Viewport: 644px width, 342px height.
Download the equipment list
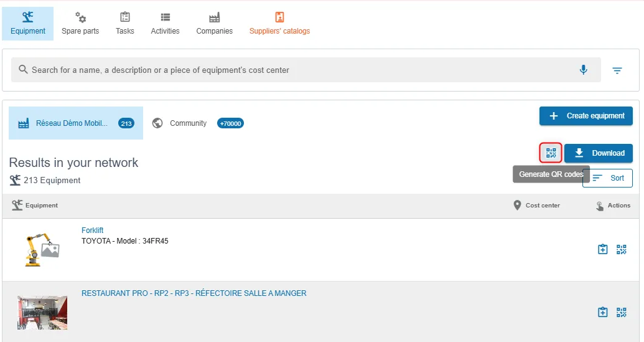599,153
